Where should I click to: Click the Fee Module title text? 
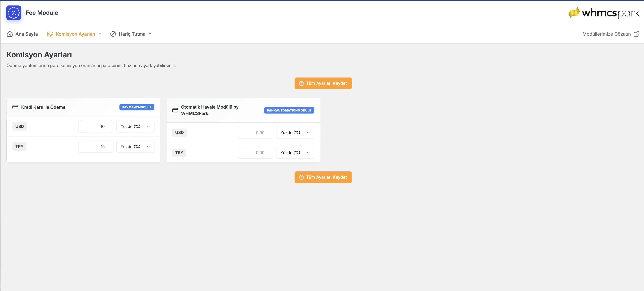coord(42,13)
